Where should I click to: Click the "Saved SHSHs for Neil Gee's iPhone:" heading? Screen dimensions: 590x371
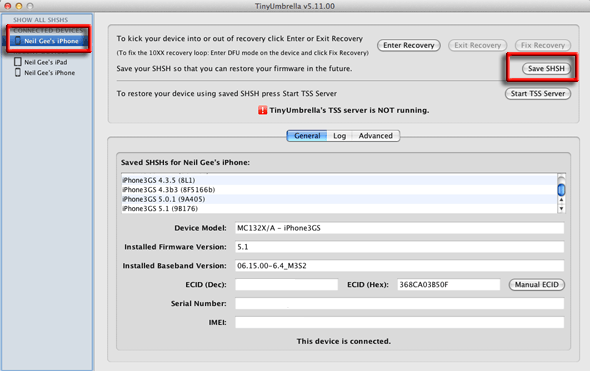point(185,163)
